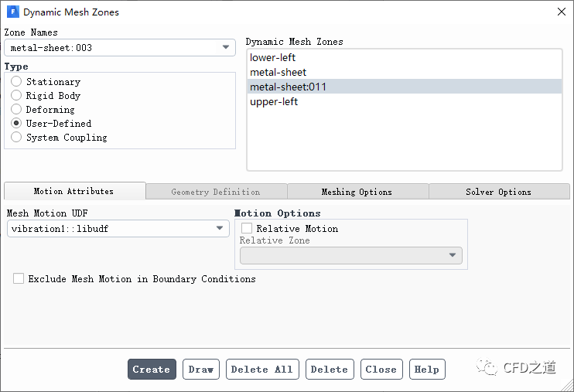Enable the Relative Motion checkbox
The image size is (574, 392).
tap(247, 229)
